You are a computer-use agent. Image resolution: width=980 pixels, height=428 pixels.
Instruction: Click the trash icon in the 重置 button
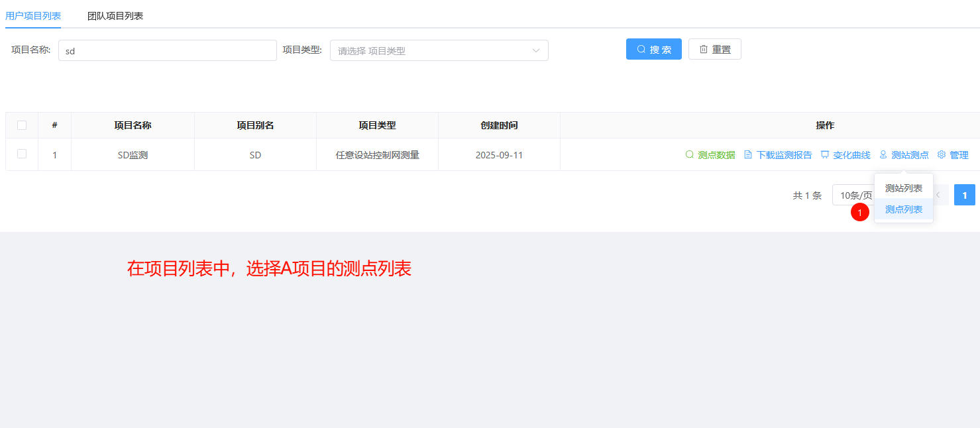coord(704,50)
